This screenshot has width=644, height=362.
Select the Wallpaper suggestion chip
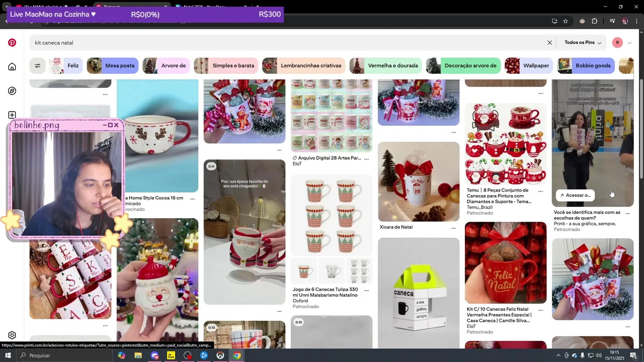[x=529, y=66]
